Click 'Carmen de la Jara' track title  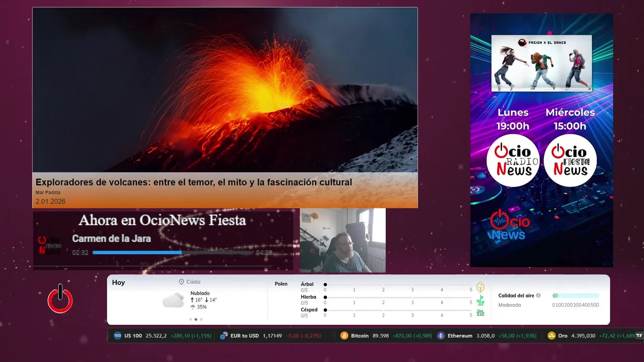click(111, 238)
